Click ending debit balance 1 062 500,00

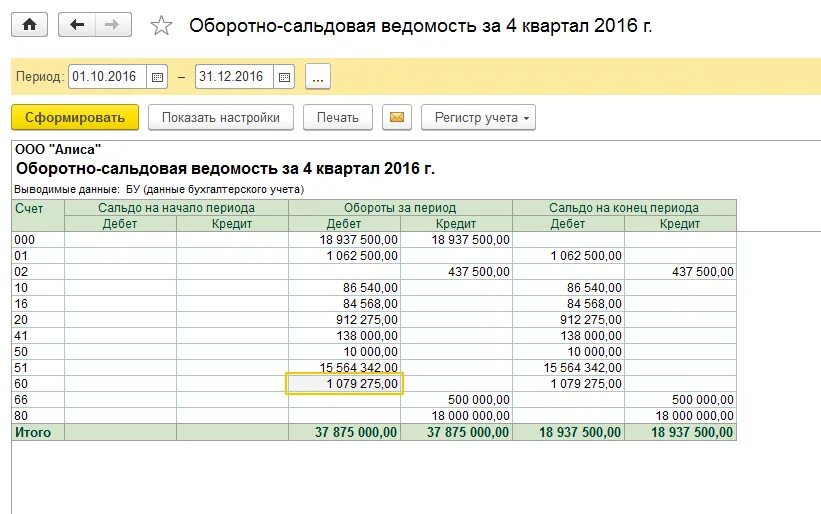tap(568, 256)
